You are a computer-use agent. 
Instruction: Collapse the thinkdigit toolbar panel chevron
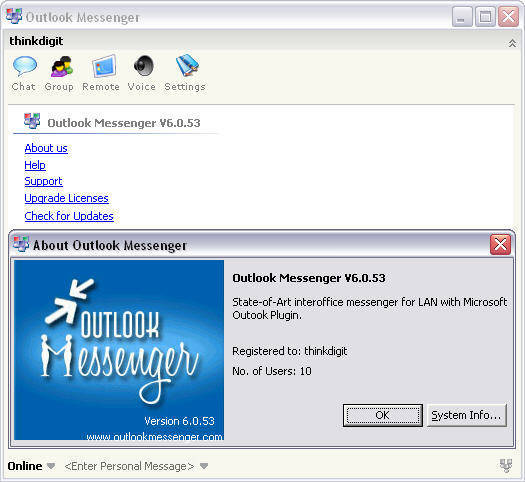click(512, 43)
